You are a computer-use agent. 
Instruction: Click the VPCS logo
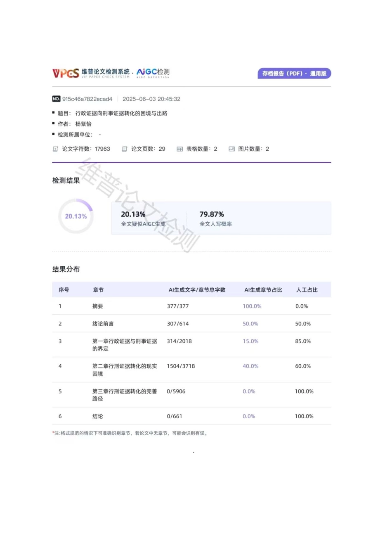pyautogui.click(x=65, y=72)
